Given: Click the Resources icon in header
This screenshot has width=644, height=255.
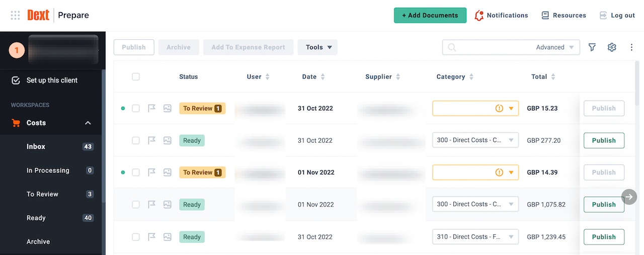Looking at the screenshot, I should click(x=545, y=16).
